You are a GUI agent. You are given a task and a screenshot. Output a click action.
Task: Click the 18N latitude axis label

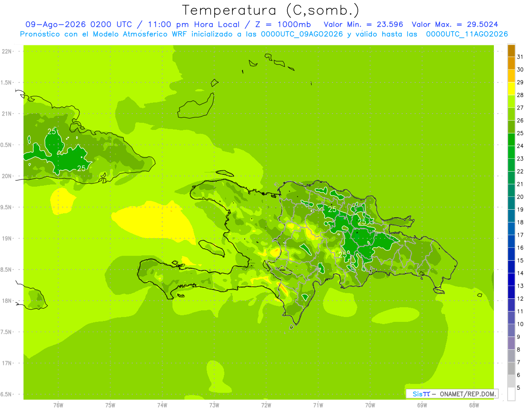(6, 301)
